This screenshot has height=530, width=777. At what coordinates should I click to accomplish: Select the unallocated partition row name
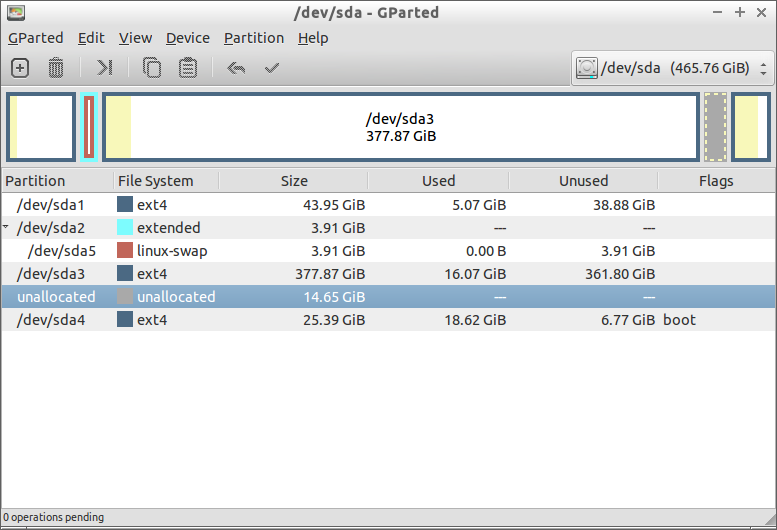pyautogui.click(x=56, y=297)
